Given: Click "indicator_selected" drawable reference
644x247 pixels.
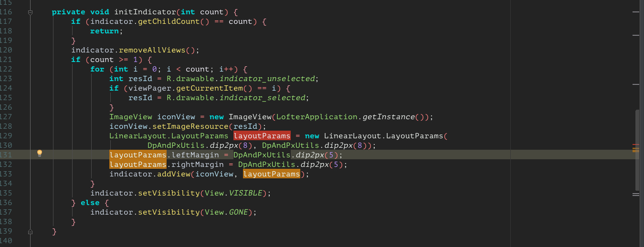Looking at the screenshot, I should [x=262, y=98].
